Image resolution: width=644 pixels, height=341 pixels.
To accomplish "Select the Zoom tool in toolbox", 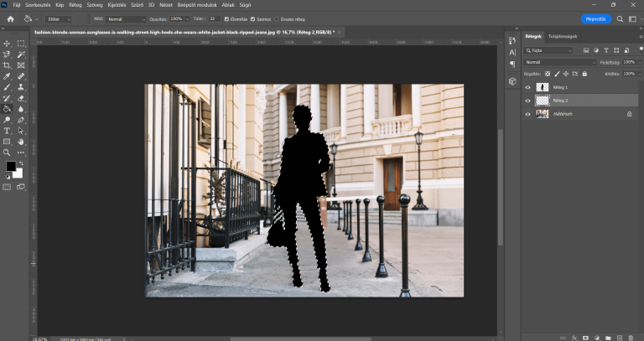I will click(7, 152).
